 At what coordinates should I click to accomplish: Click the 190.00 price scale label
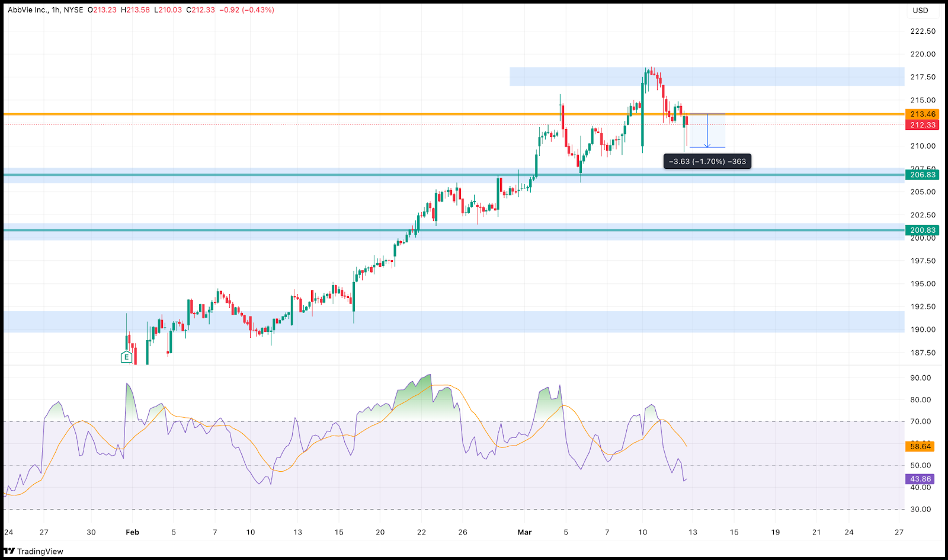[923, 329]
